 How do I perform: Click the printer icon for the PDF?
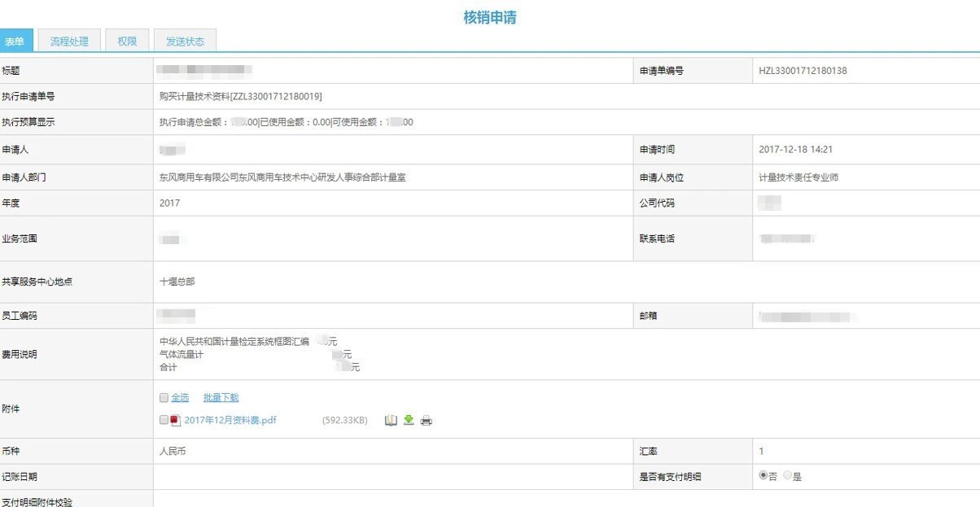pos(426,421)
